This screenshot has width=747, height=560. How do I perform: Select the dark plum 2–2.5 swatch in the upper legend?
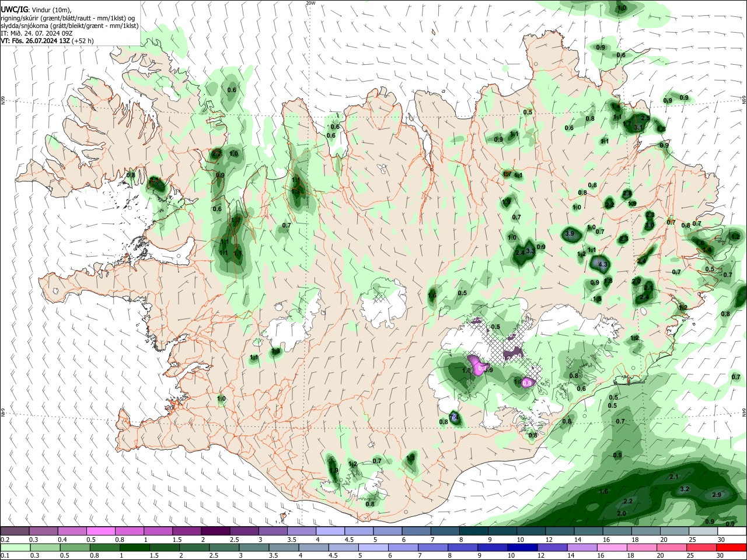(215, 531)
